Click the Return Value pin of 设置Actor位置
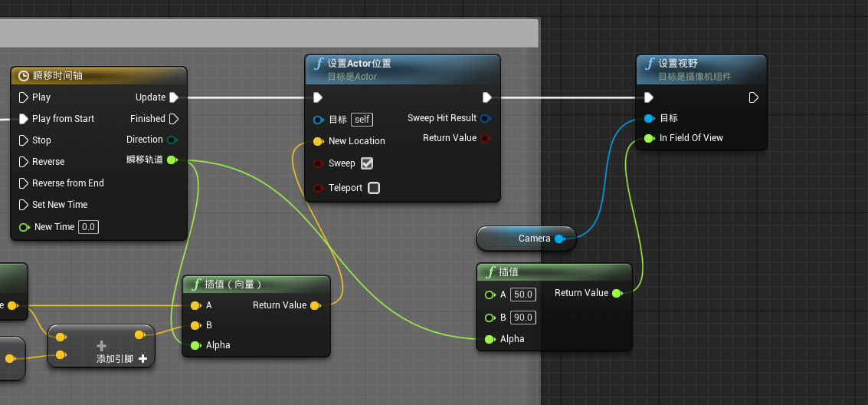Image resolution: width=868 pixels, height=405 pixels. point(485,138)
